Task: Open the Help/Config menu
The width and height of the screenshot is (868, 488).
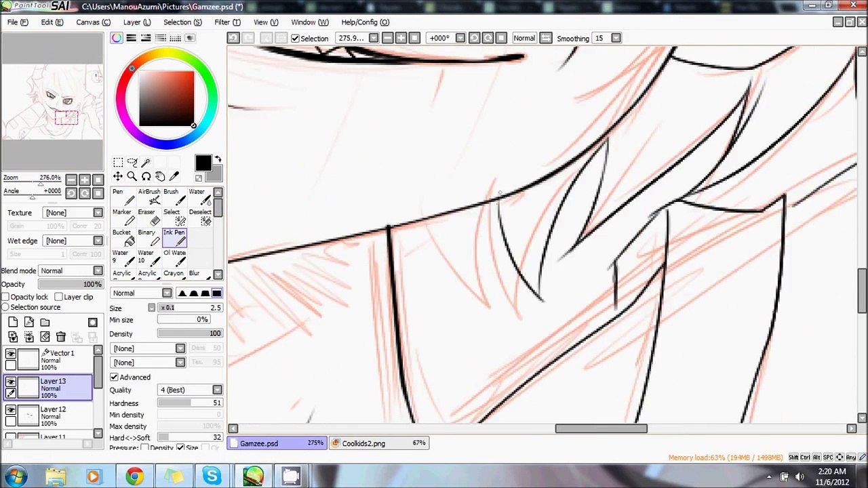Action: pyautogui.click(x=365, y=22)
